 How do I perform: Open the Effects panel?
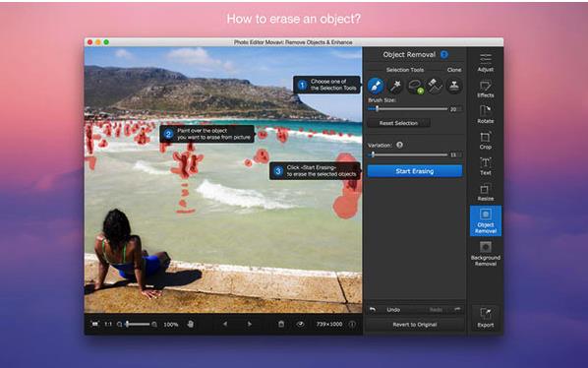(x=486, y=90)
